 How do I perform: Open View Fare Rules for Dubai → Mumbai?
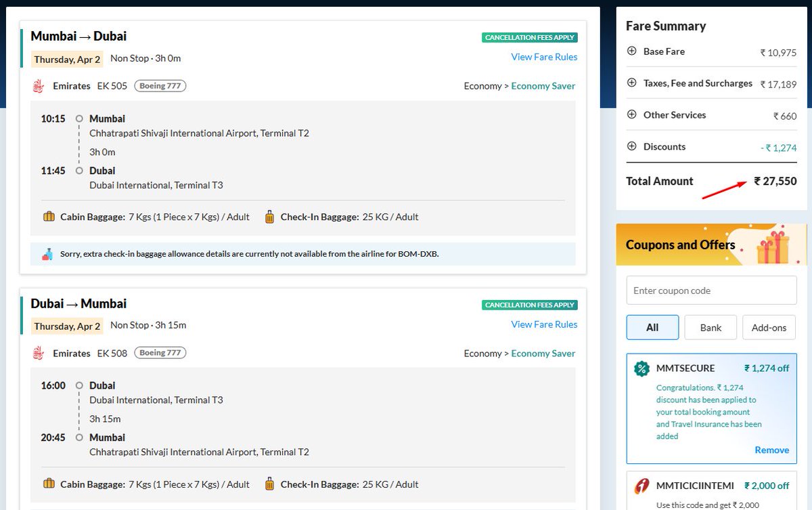click(544, 324)
